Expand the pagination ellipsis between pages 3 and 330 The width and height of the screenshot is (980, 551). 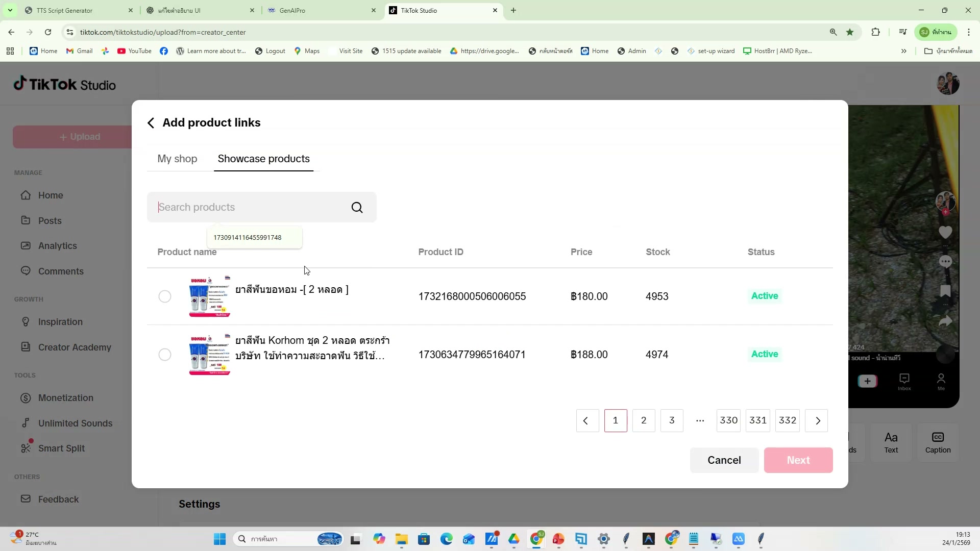tap(700, 420)
